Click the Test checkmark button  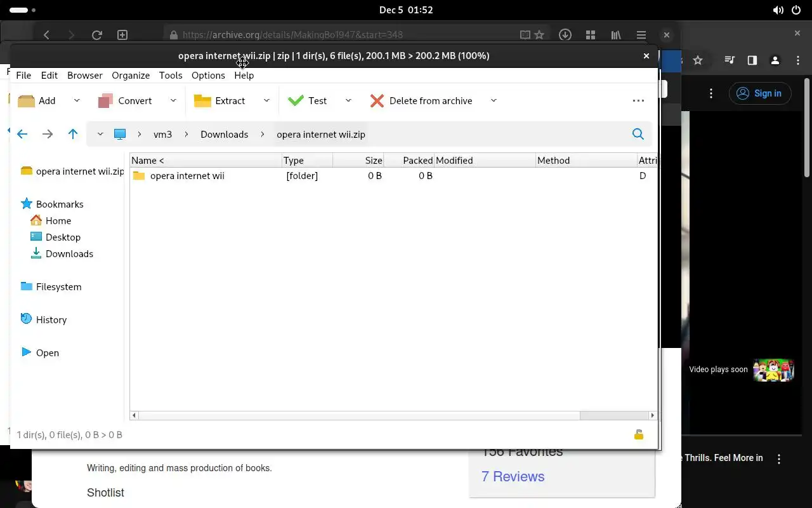(307, 100)
